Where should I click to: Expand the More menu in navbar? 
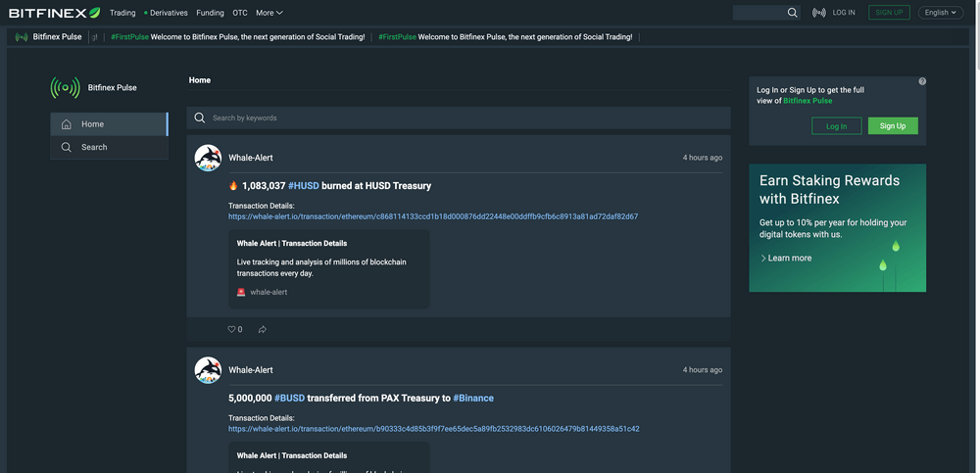pos(269,13)
